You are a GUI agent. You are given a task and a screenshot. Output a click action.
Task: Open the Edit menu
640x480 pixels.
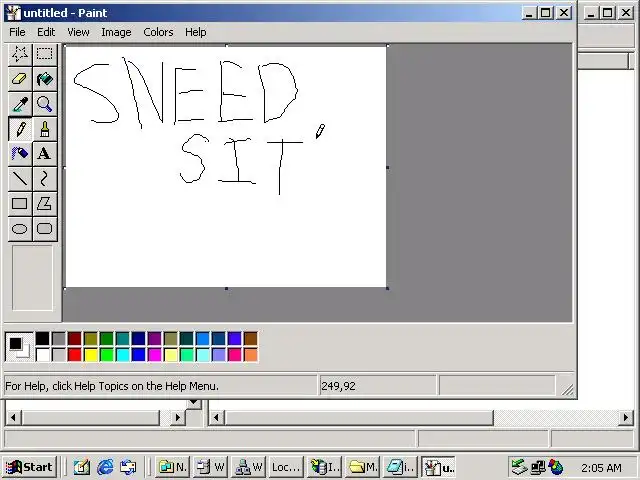point(46,32)
